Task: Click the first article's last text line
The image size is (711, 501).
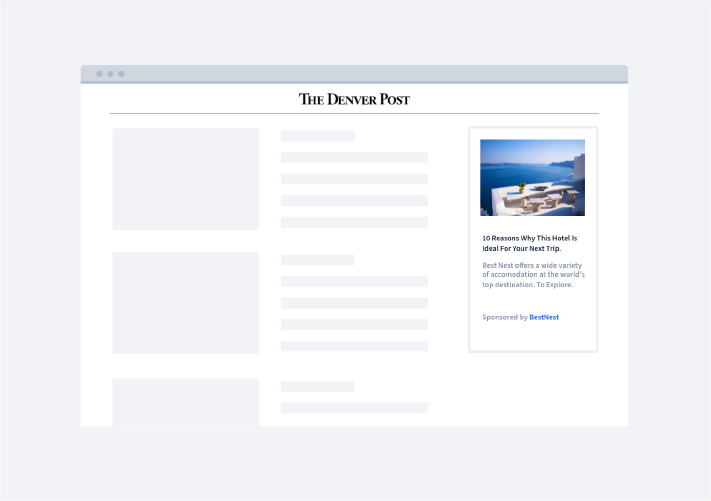Action: pyautogui.click(x=354, y=222)
